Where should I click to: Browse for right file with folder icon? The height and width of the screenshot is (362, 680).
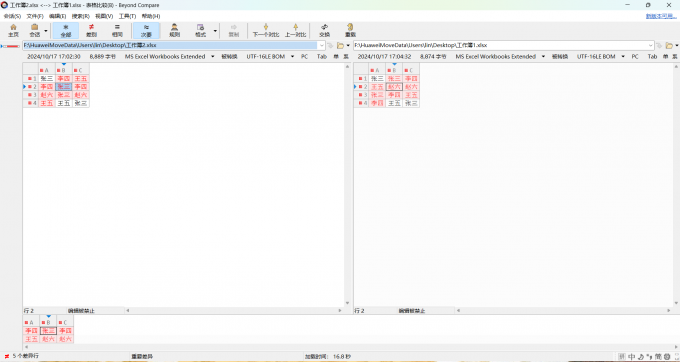click(669, 45)
